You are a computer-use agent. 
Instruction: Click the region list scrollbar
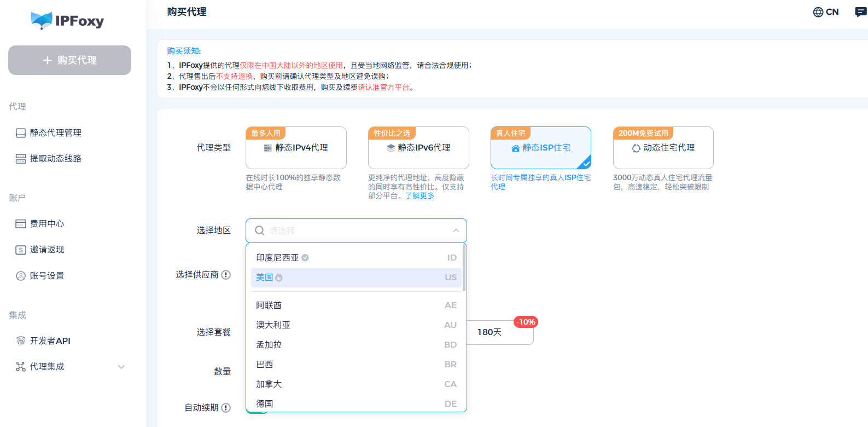[464, 268]
